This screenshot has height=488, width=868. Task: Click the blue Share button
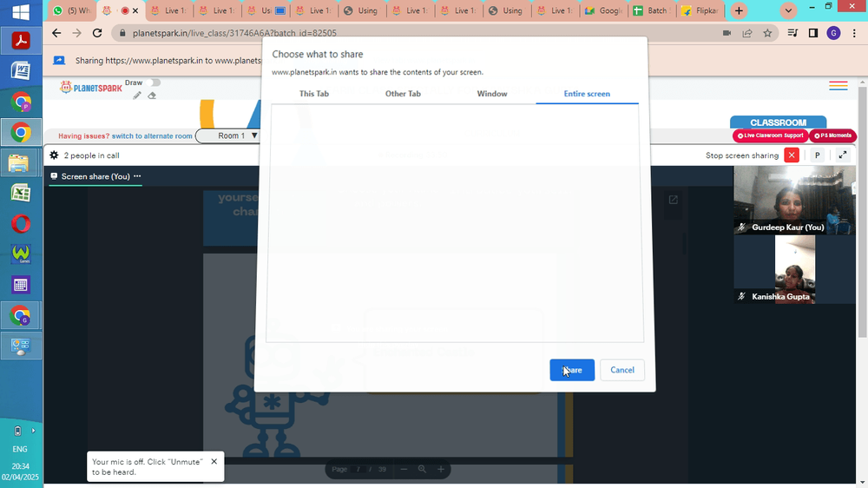(572, 370)
